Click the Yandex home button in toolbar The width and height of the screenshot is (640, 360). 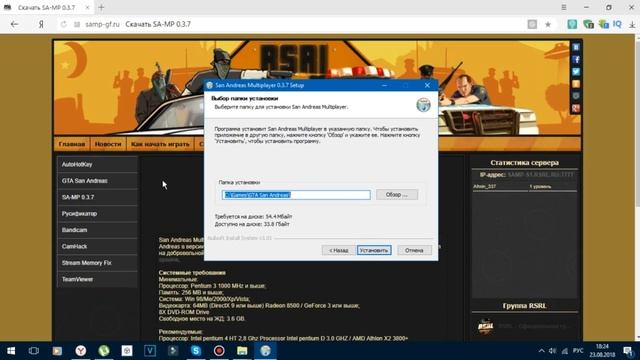41,24
